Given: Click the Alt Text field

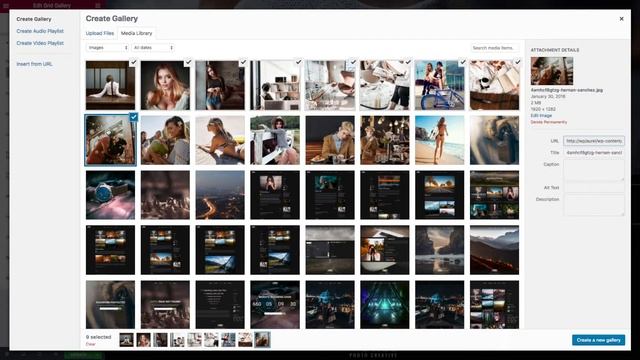Looking at the screenshot, I should tap(594, 188).
